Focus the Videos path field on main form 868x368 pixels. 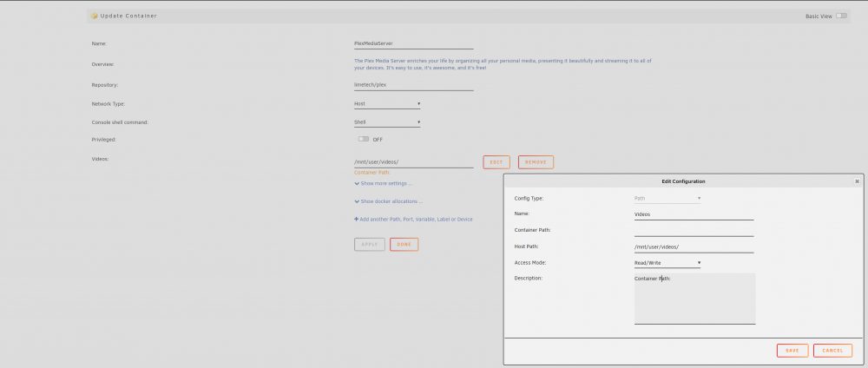pyautogui.click(x=413, y=162)
